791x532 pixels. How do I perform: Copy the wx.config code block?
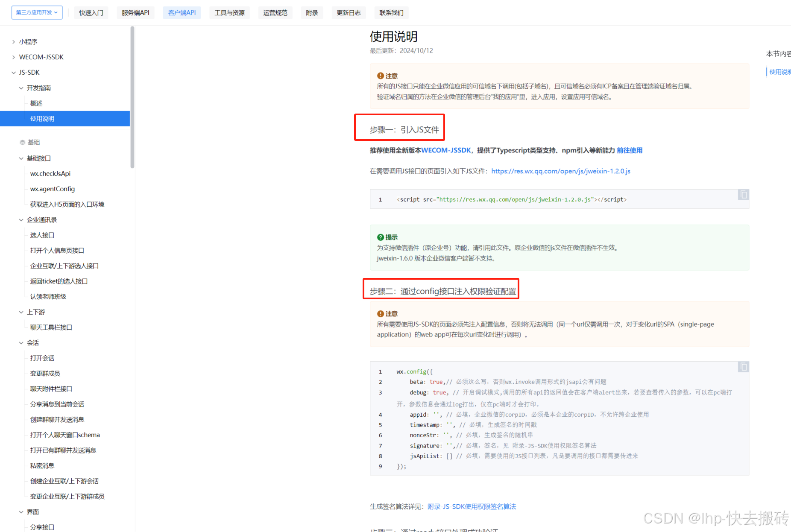743,367
